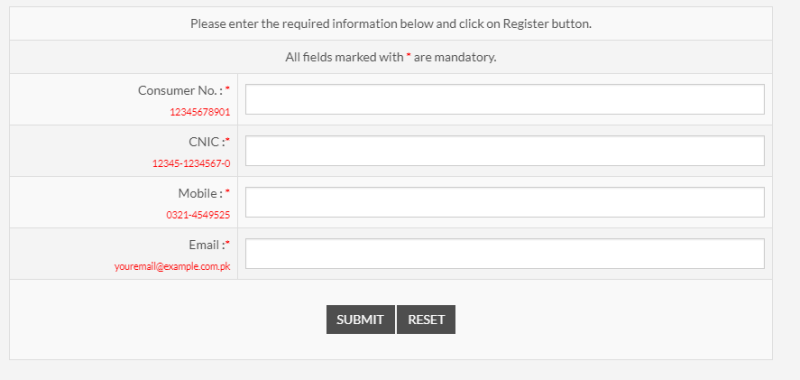The width and height of the screenshot is (800, 380).
Task: Click the youremail@example.com.pk hint text
Action: coord(172,266)
